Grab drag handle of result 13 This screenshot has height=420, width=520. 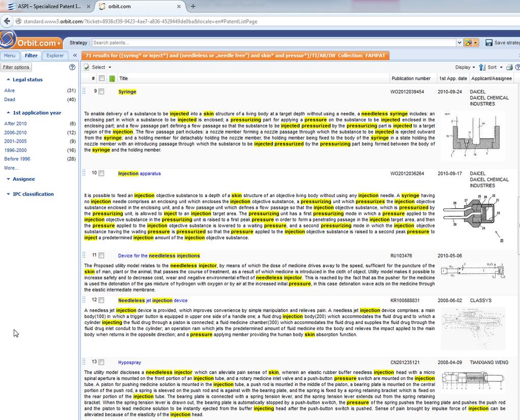click(x=84, y=361)
